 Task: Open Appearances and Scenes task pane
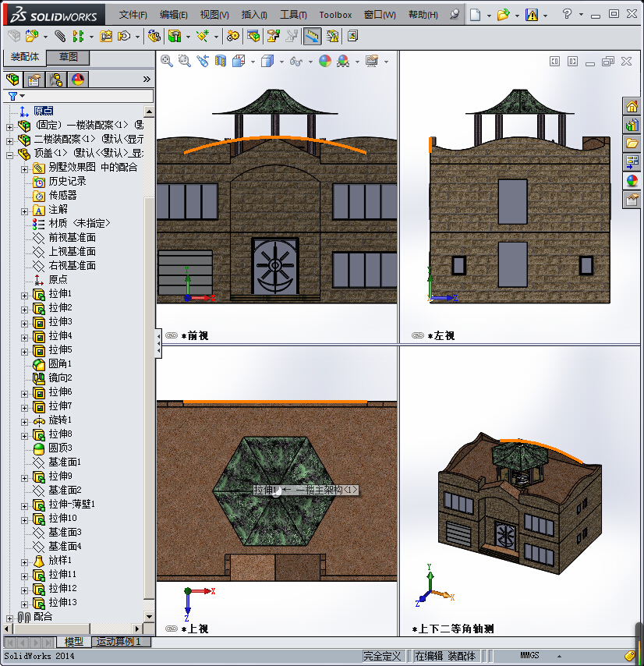coord(632,180)
